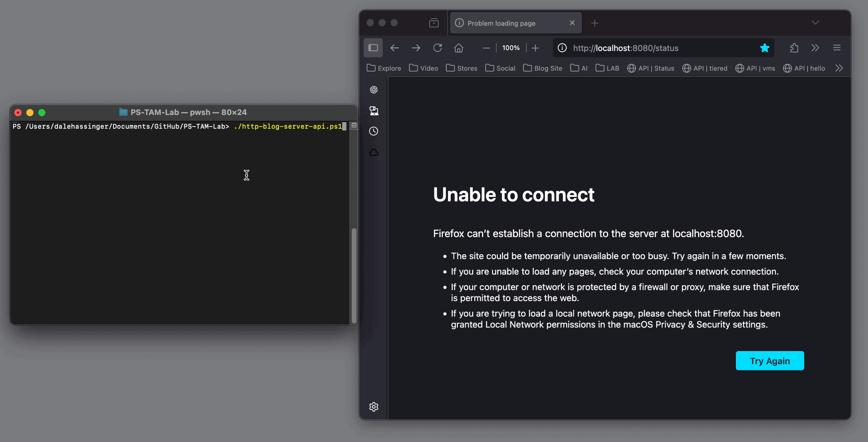Open the AI chatbot sidebar icon

click(x=374, y=90)
